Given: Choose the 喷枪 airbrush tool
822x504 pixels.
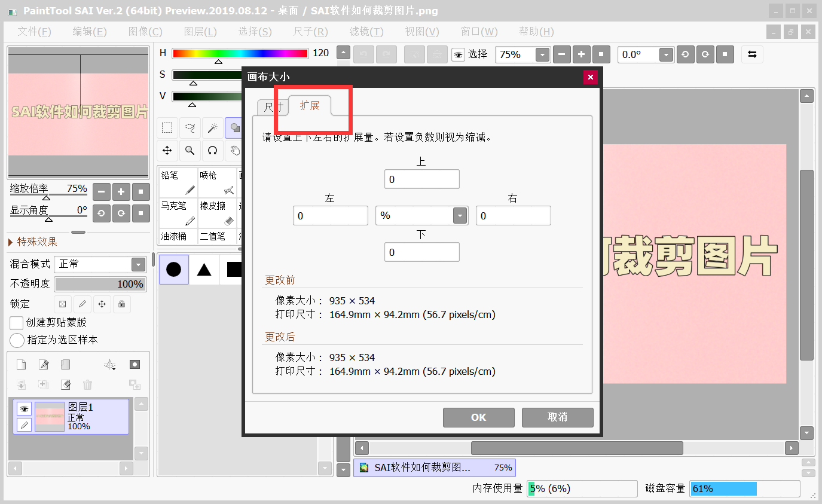Looking at the screenshot, I should coord(217,182).
